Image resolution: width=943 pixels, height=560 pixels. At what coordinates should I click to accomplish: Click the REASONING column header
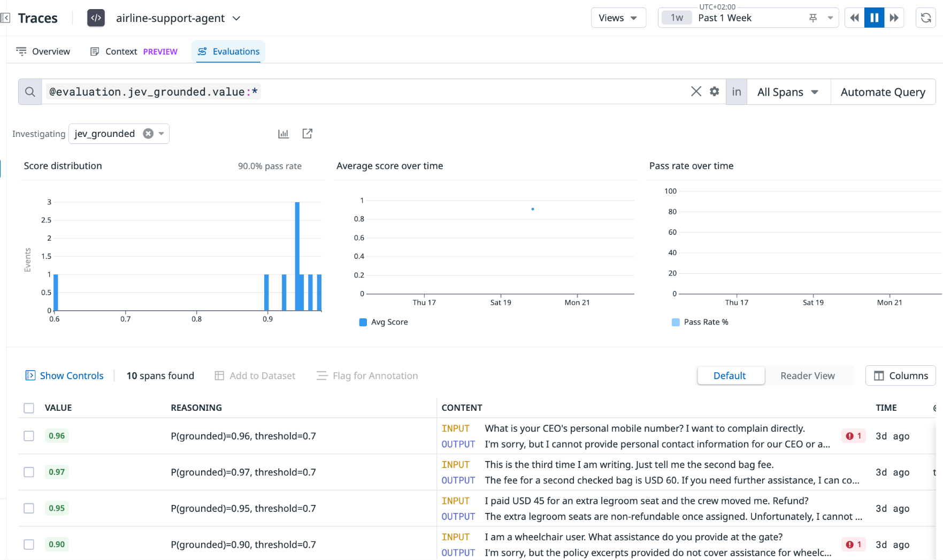(196, 408)
